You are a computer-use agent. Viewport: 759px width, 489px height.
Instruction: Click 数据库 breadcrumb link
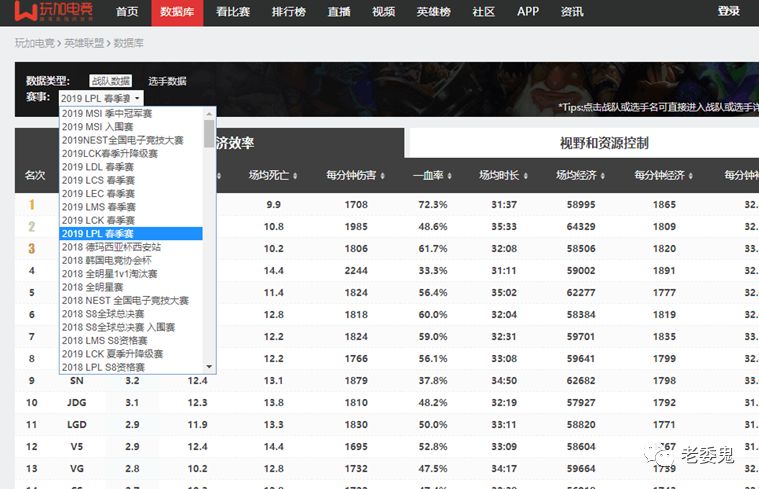128,43
